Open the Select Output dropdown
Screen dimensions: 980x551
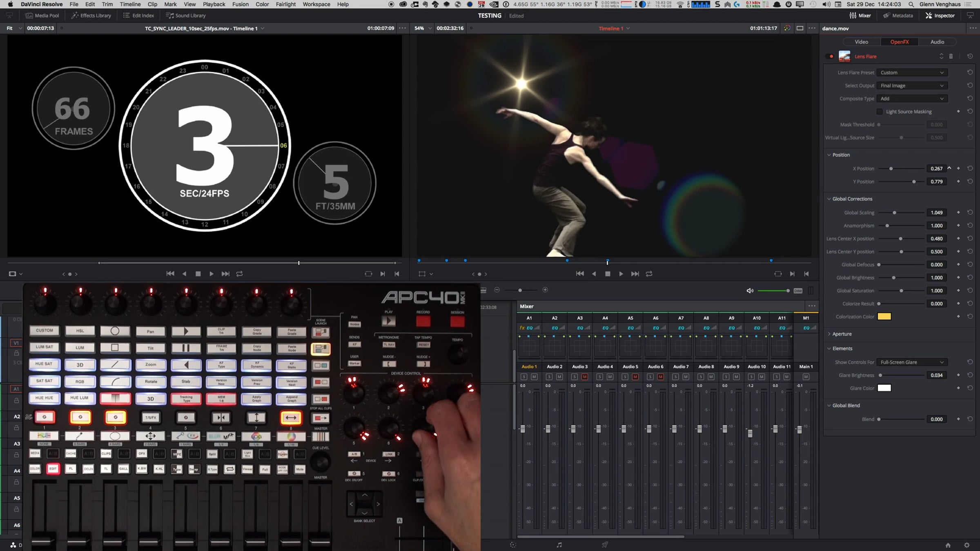(912, 85)
